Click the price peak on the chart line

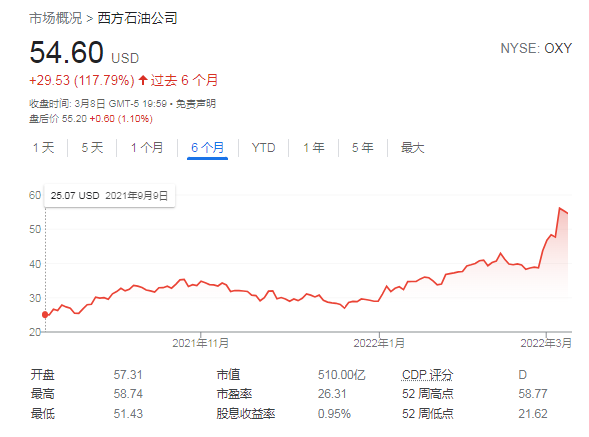tap(559, 208)
